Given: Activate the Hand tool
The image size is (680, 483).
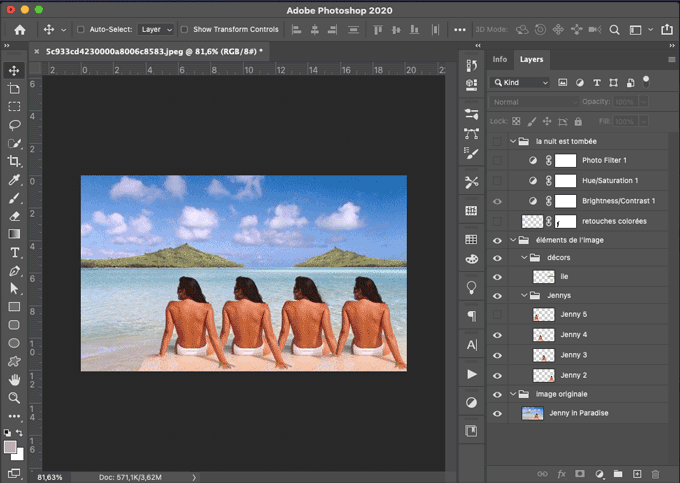Looking at the screenshot, I should 14,380.
